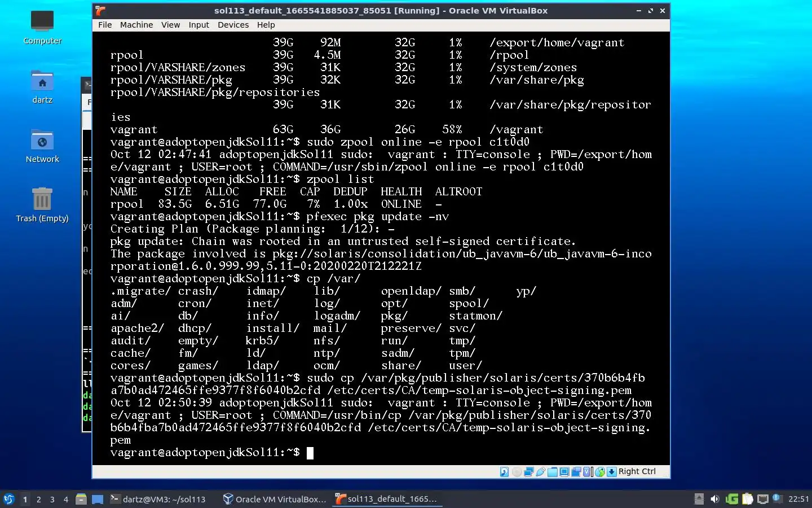Click the '83.5G' pool size value
This screenshot has width=812, height=508.
click(x=175, y=204)
